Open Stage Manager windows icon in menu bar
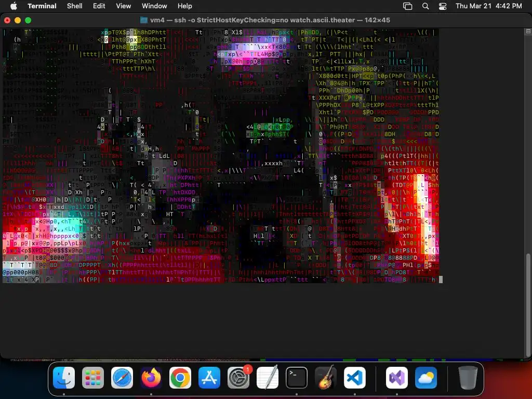Image resolution: width=532 pixels, height=399 pixels. point(407,6)
